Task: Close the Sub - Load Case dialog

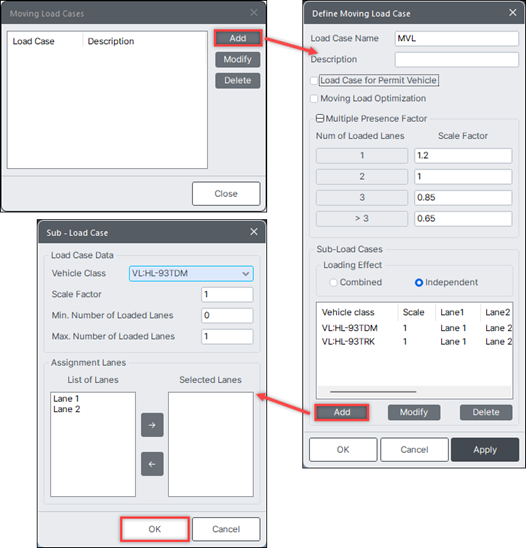Action: click(254, 232)
